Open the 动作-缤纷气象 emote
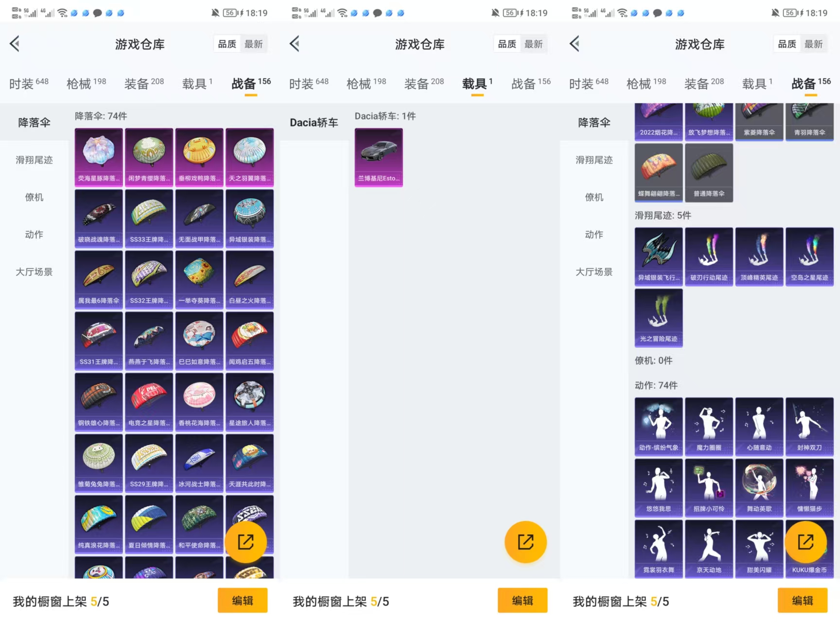Viewport: 840px width, 622px height. [x=659, y=427]
